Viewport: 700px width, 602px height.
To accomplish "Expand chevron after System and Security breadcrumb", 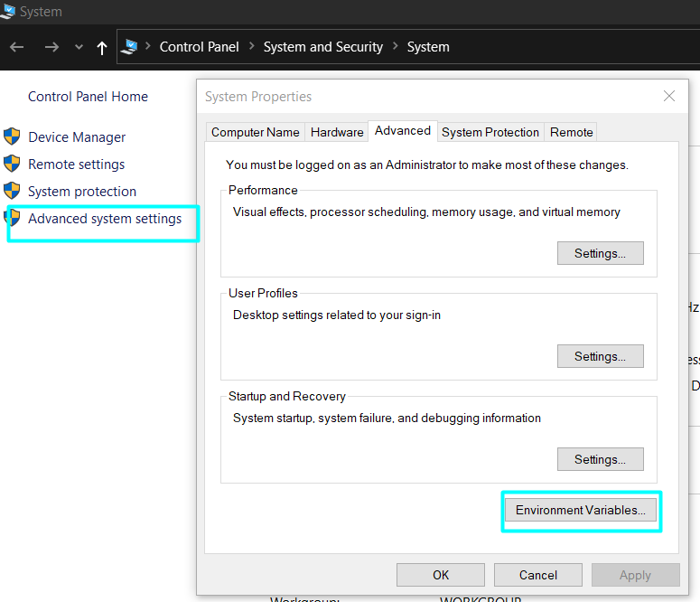I will coord(395,47).
